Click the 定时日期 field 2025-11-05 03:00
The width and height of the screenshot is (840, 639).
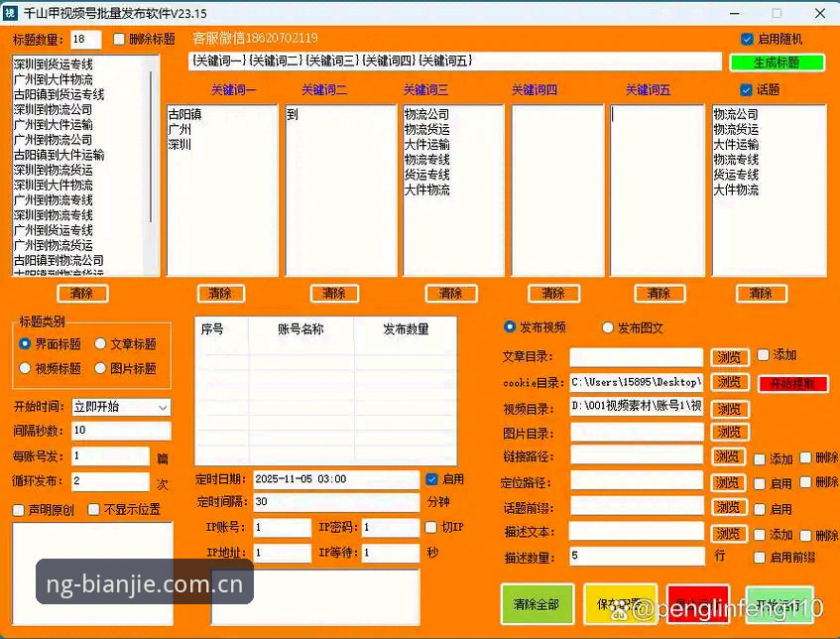[x=336, y=479]
